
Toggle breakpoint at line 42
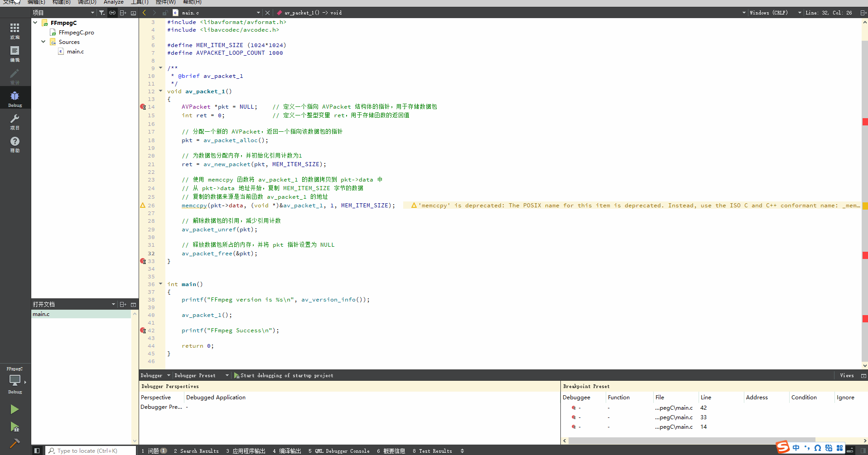[143, 330]
